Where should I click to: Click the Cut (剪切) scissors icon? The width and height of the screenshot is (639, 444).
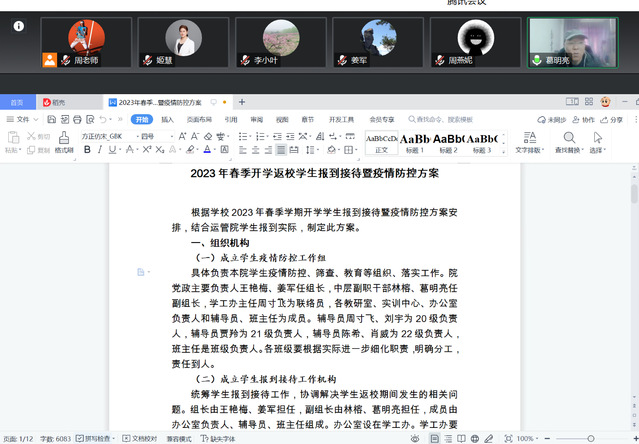[31, 136]
